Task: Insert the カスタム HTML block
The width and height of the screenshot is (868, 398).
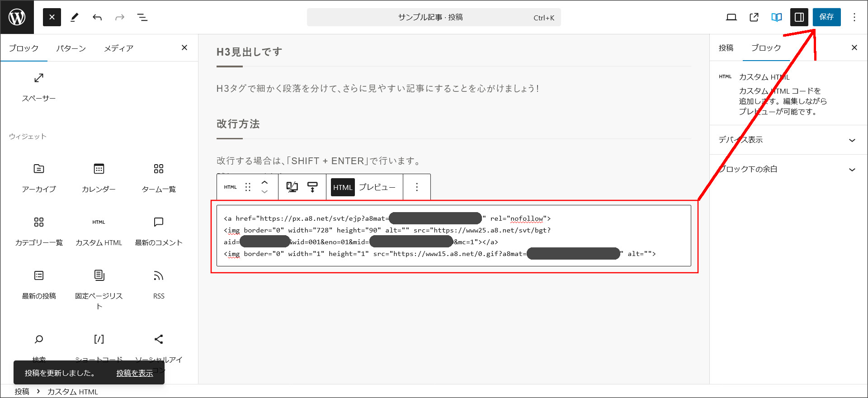Action: [x=99, y=231]
